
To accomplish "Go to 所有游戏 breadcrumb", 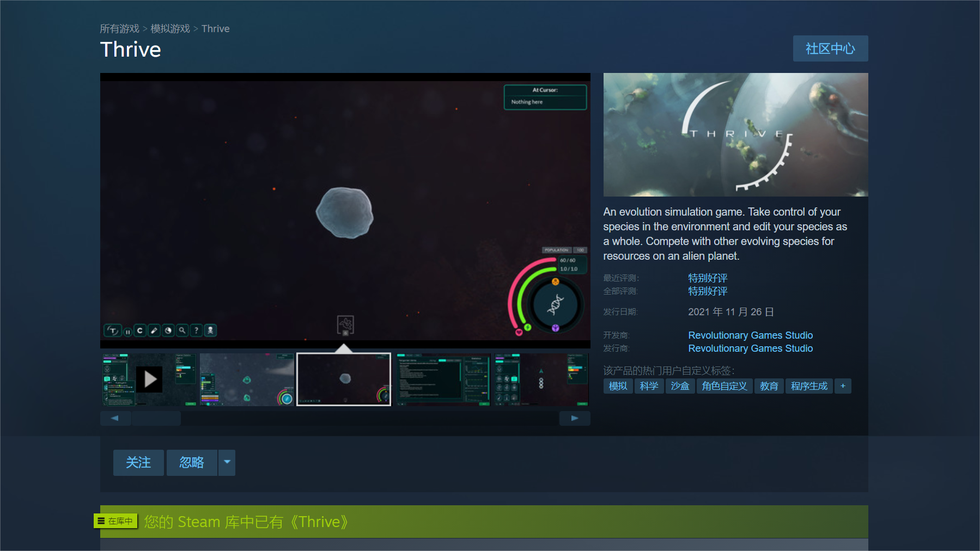I will coord(119,28).
